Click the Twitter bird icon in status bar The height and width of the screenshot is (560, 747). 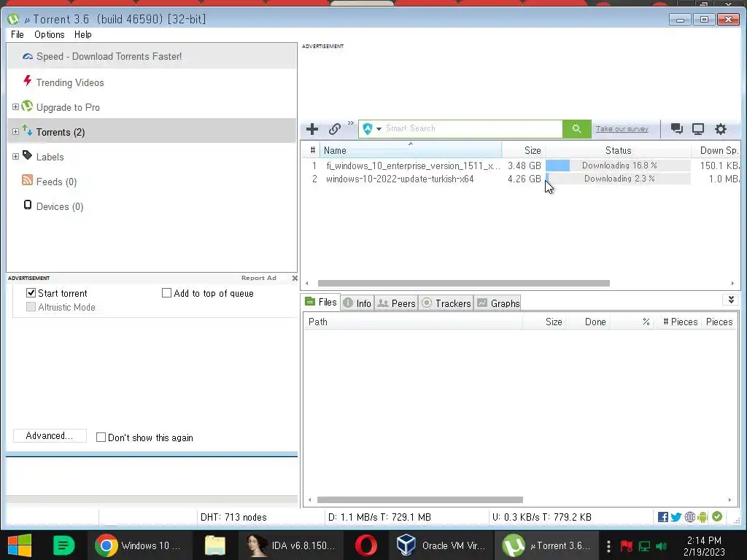[x=676, y=517]
